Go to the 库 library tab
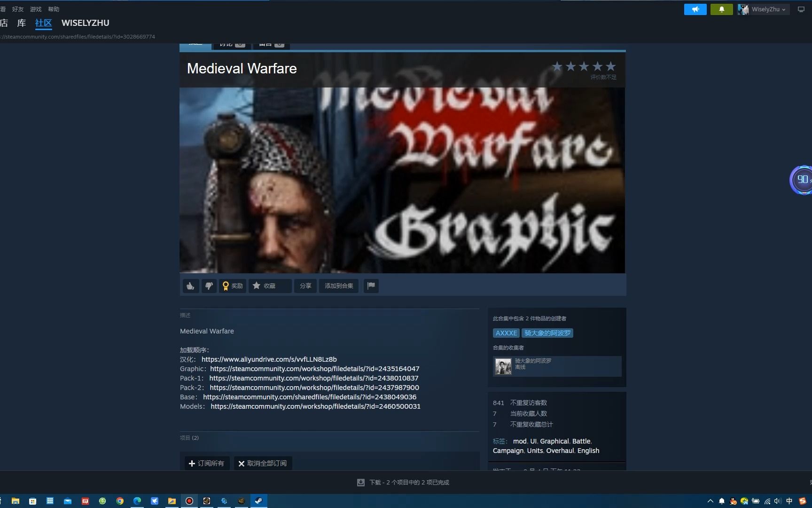 (x=22, y=23)
